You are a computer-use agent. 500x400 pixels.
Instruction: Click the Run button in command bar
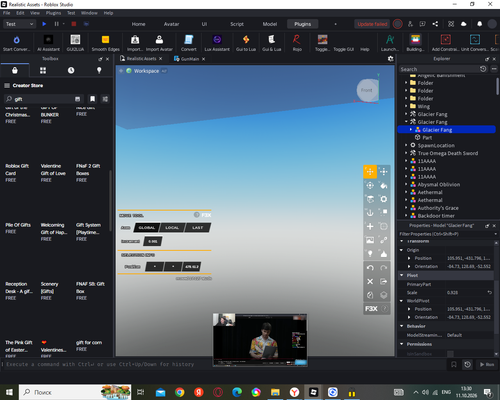487,365
